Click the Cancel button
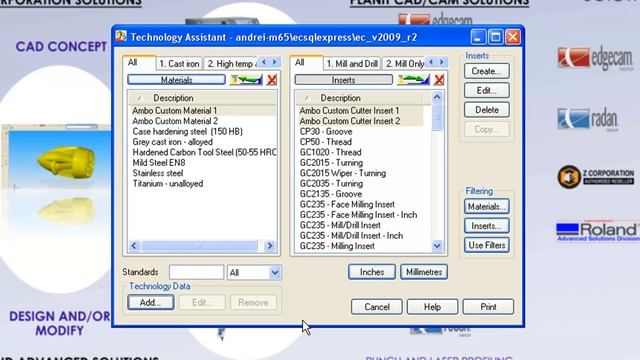Image resolution: width=640 pixels, height=360 pixels. click(x=377, y=307)
